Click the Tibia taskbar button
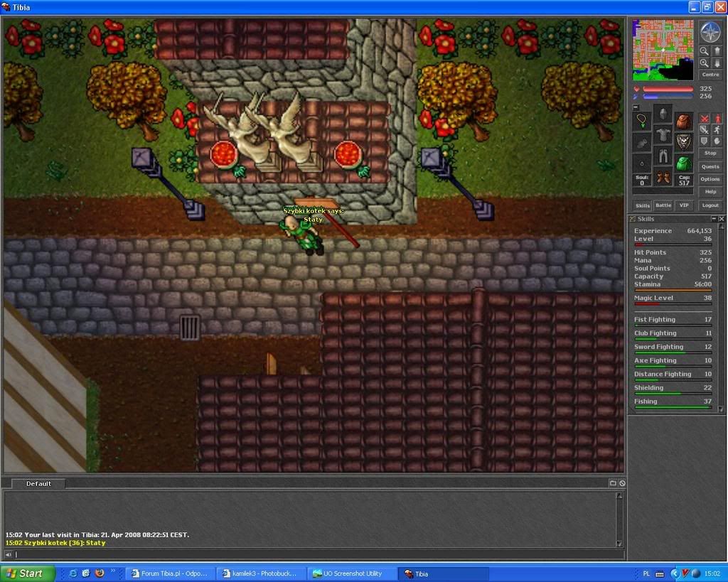728x582 pixels. tap(444, 573)
